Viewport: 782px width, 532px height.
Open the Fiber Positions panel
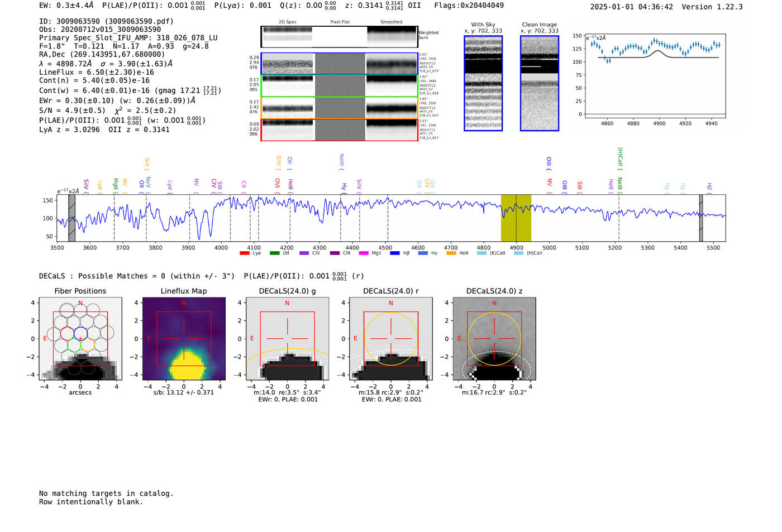80,339
